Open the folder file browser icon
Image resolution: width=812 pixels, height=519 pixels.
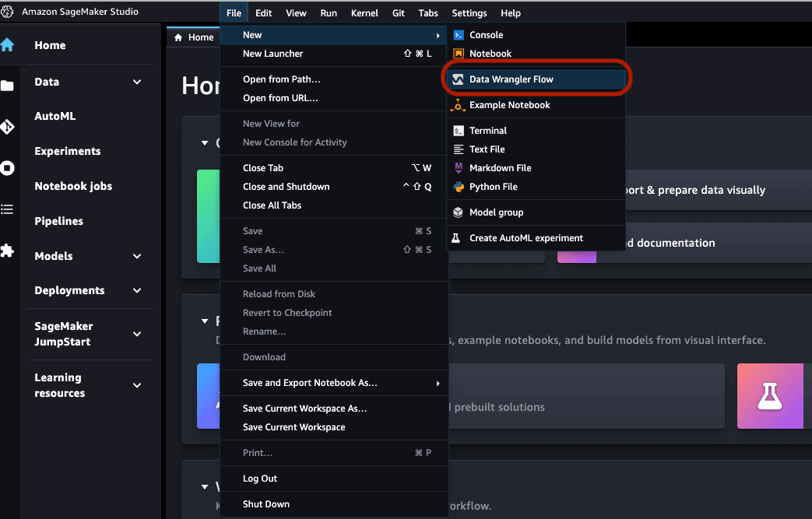(x=7, y=86)
